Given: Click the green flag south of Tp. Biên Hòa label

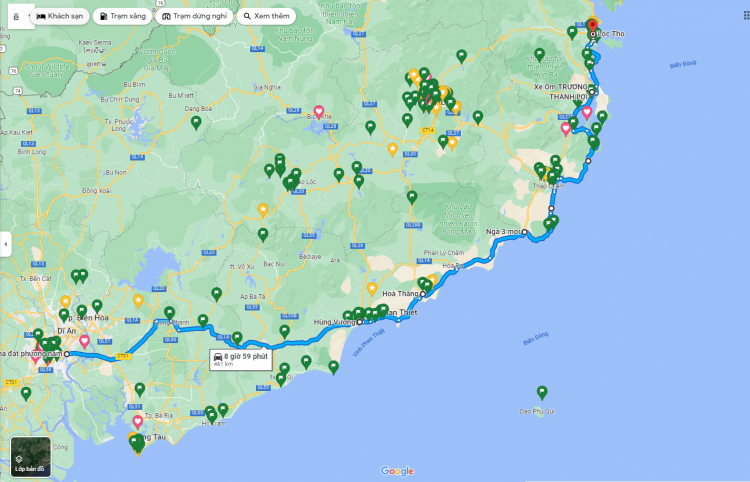Looking at the screenshot, I should 63,315.
